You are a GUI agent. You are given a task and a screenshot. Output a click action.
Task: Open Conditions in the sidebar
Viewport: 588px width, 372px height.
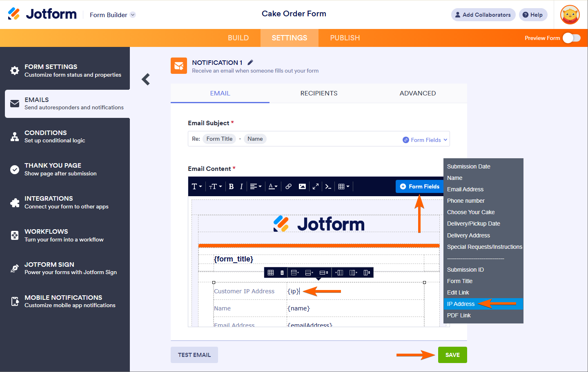[65, 137]
